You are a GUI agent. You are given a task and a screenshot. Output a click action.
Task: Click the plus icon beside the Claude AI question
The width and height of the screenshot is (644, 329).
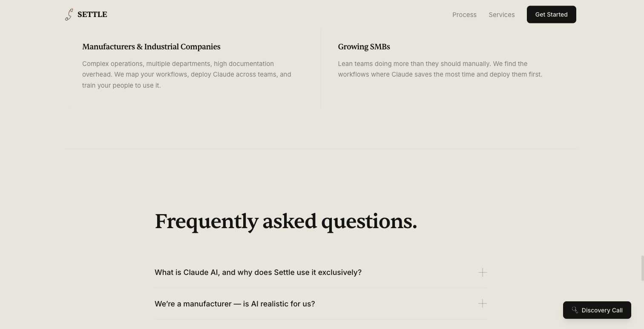tap(482, 272)
